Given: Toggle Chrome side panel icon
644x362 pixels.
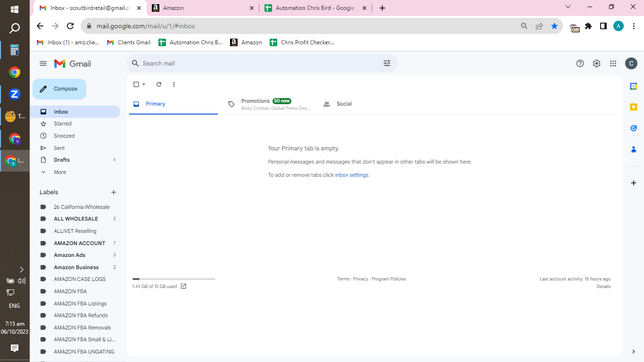Looking at the screenshot, I should point(603,26).
